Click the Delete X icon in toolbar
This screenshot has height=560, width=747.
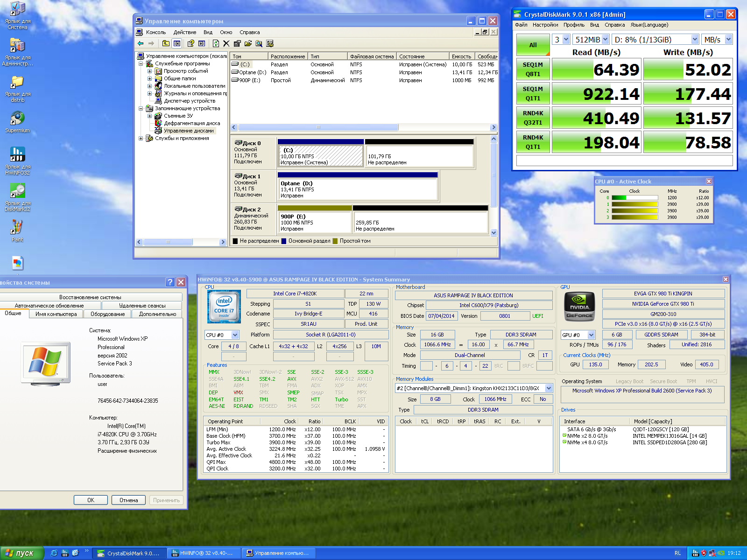tap(226, 43)
